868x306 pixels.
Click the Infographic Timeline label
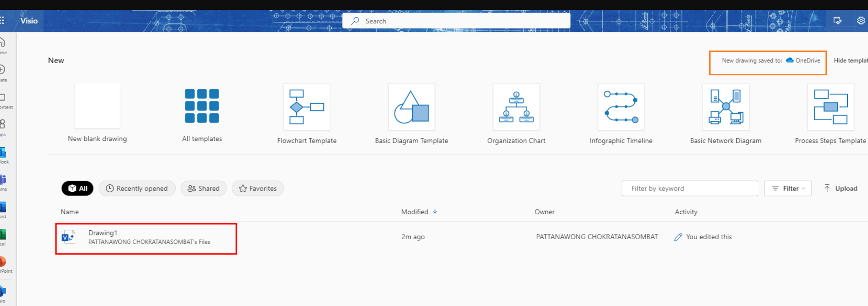pyautogui.click(x=621, y=141)
